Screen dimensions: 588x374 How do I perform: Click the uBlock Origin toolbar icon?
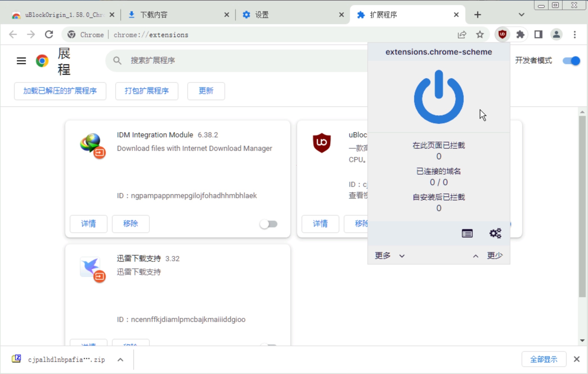tap(502, 35)
